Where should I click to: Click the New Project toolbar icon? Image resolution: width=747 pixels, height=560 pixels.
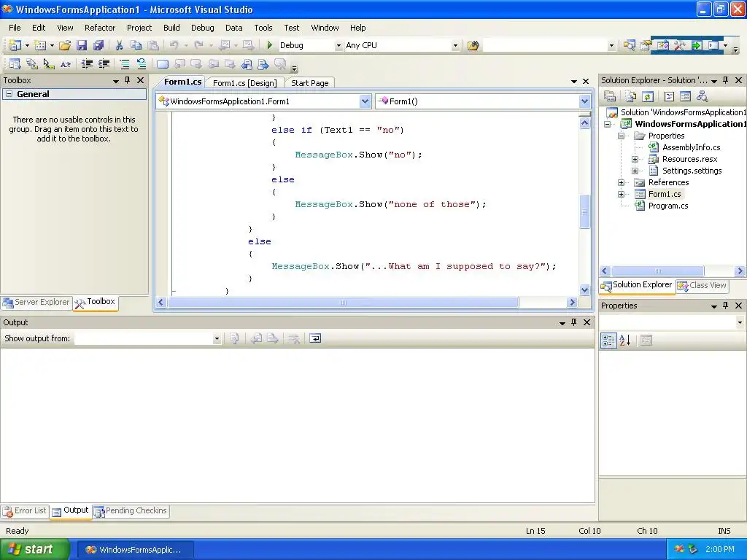point(15,45)
